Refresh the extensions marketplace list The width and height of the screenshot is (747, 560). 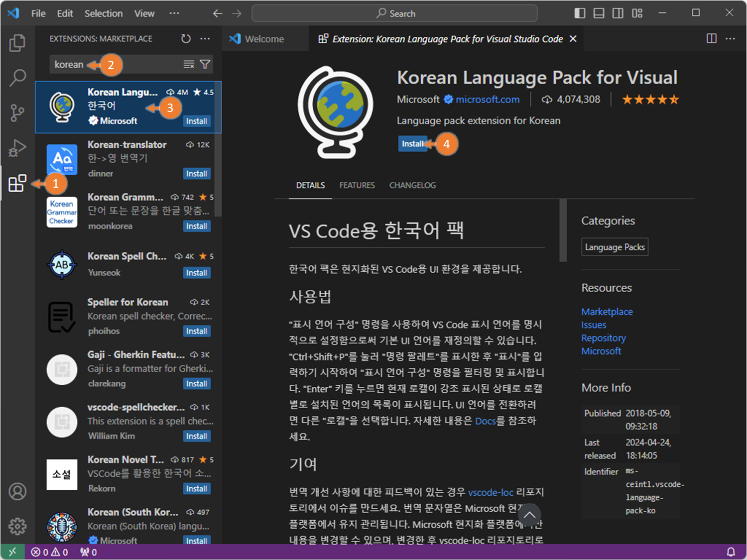(186, 39)
